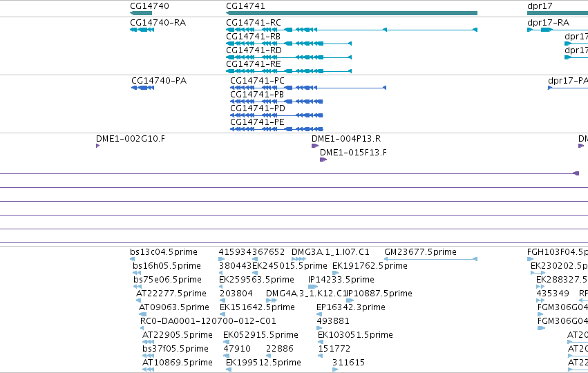
Task: Click the CG14741-PE CDS label
Action: (257, 122)
